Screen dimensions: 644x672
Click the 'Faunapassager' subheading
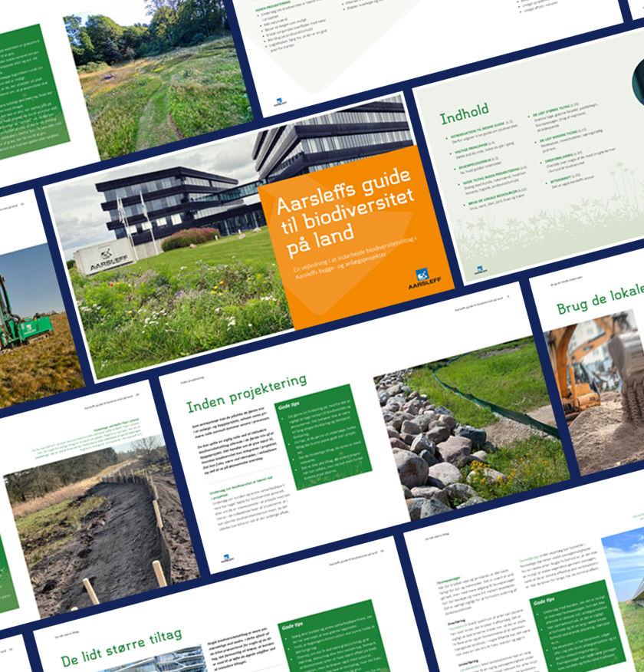[449, 580]
